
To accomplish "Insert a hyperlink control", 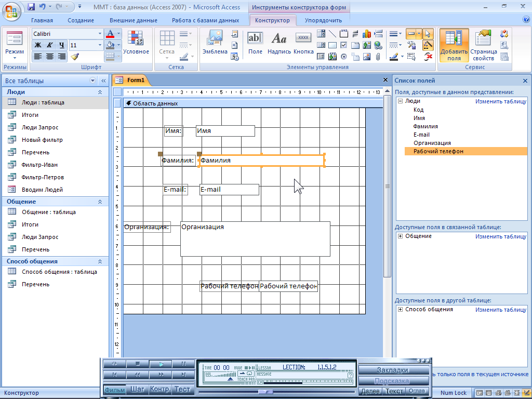I will coord(378,45).
